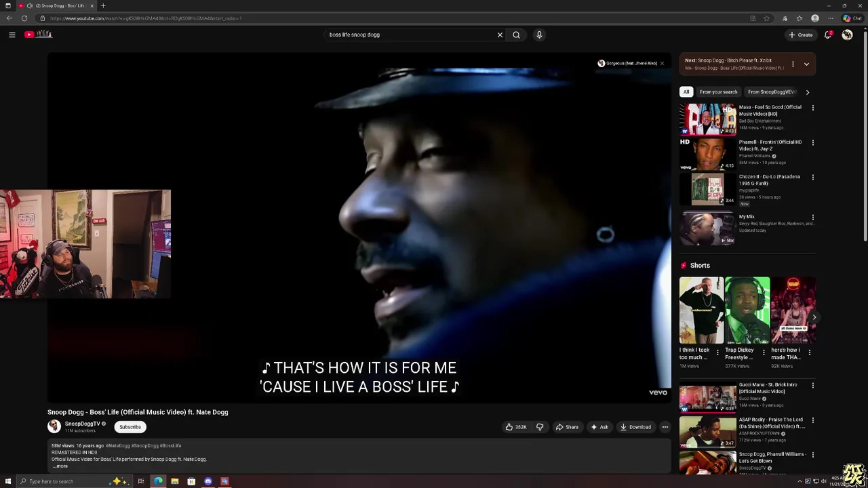Open the Windows Start menu
This screenshot has height=488, width=868.
coord(7,481)
